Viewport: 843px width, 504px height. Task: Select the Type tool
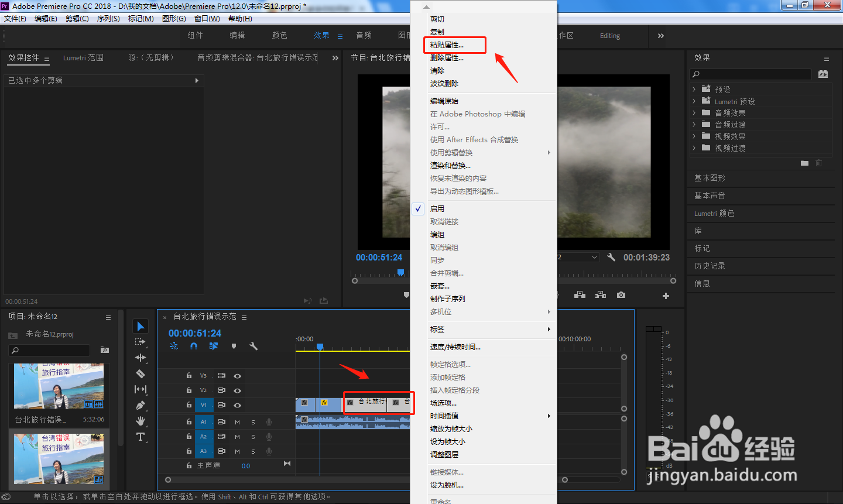tap(140, 437)
